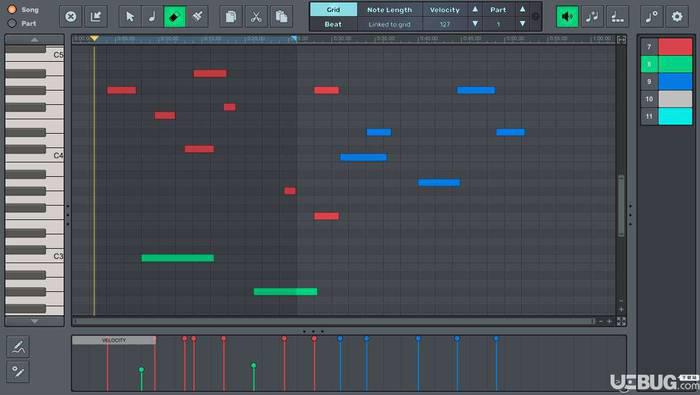Increase part number with up arrow
The width and height of the screenshot is (700, 395).
point(522,9)
